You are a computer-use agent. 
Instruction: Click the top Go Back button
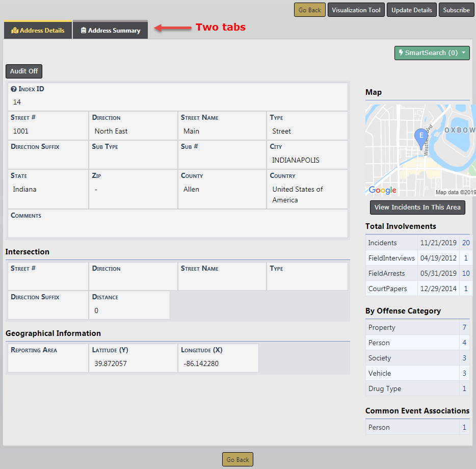click(309, 10)
